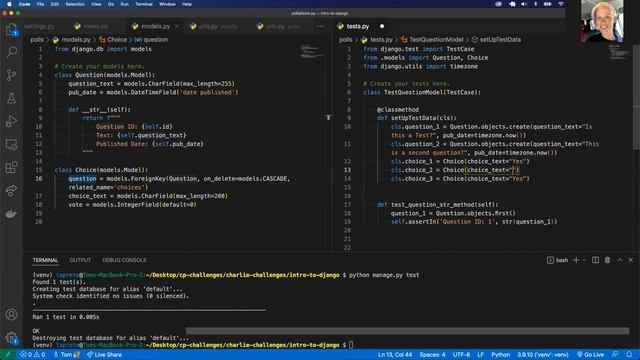Click the webcam video thumbnail

click(602, 21)
